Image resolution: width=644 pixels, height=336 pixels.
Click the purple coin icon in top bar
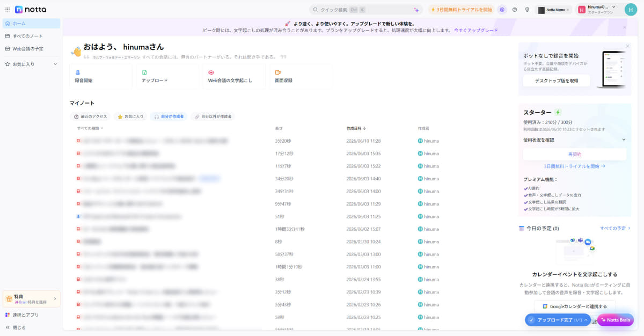pyautogui.click(x=502, y=10)
